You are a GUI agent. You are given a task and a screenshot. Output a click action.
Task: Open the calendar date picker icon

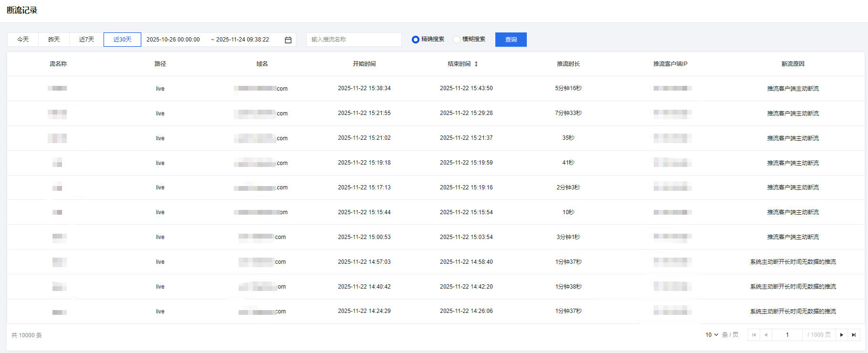(x=288, y=40)
